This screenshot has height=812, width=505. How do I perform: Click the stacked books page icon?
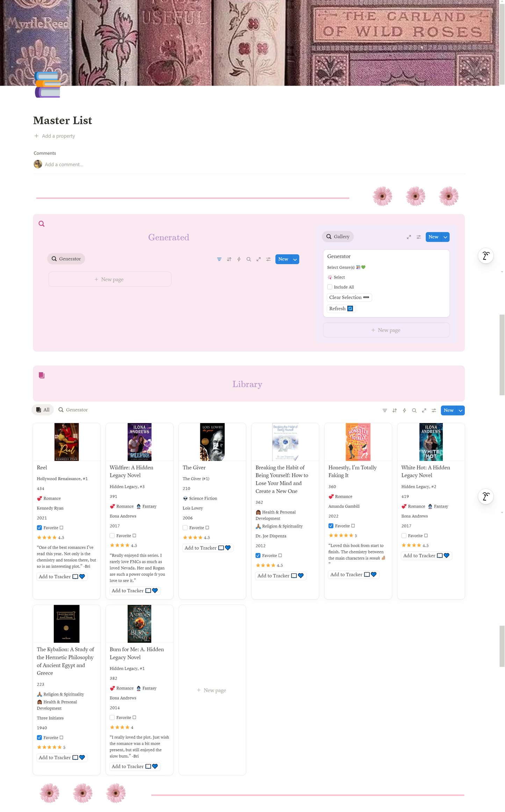pyautogui.click(x=48, y=85)
